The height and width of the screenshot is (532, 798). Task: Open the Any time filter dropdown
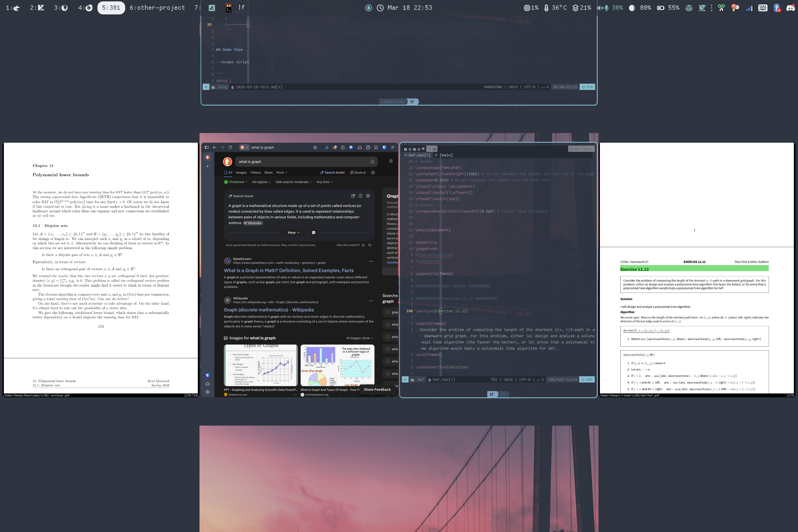click(x=324, y=182)
